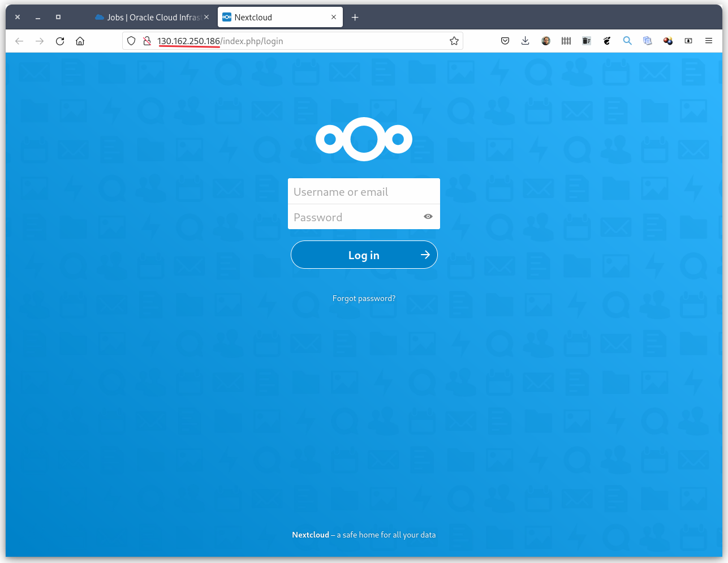Open the tracking protection shield
This screenshot has height=563, width=728.
point(131,41)
